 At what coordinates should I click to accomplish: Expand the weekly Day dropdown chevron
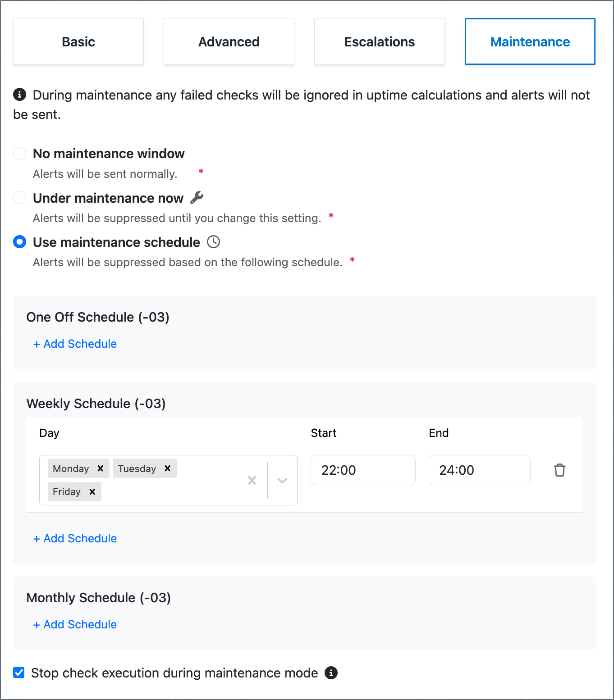pyautogui.click(x=282, y=480)
